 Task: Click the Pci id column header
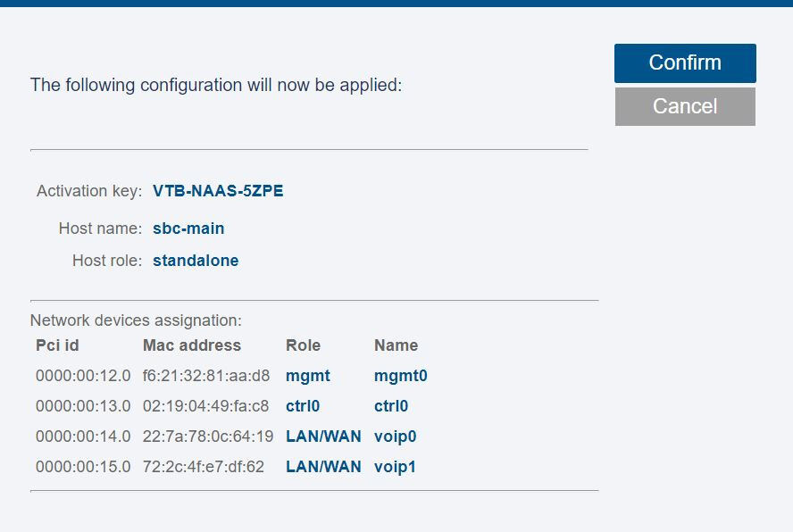57,345
